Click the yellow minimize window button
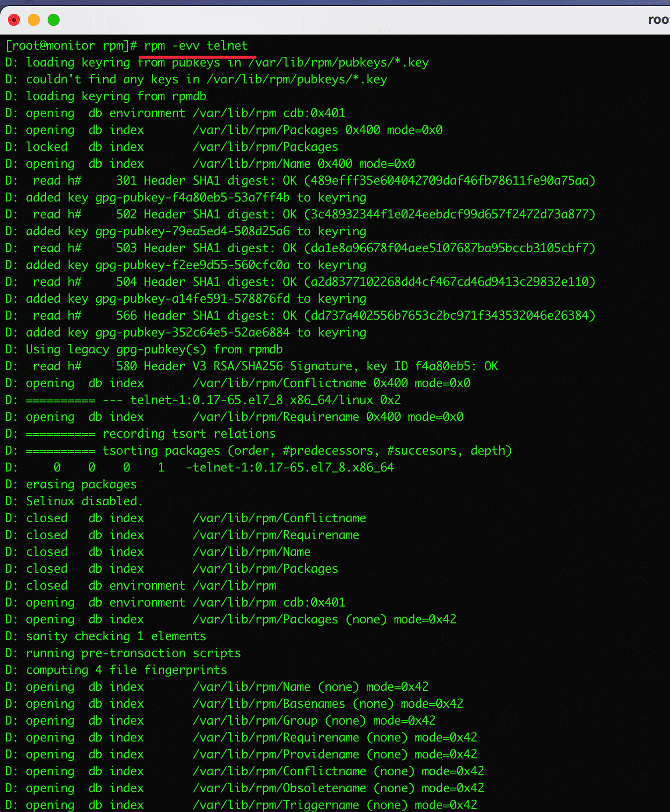 tap(34, 20)
